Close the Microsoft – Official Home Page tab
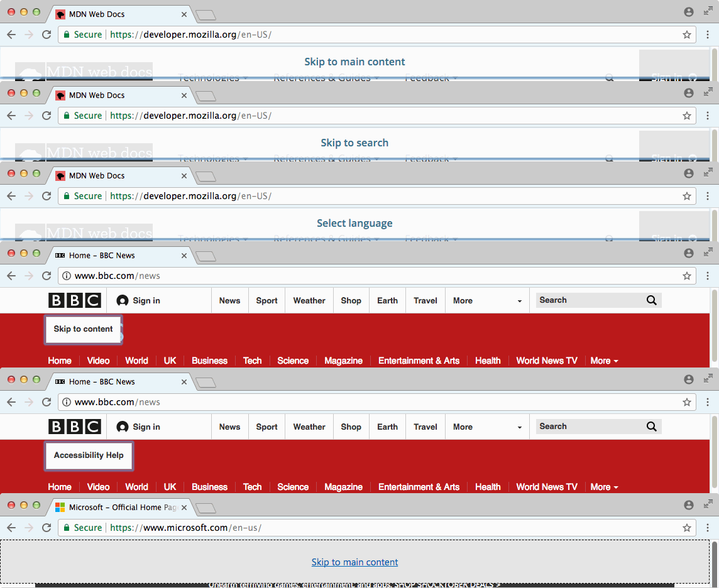Viewport: 719px width, 588px height. [184, 508]
